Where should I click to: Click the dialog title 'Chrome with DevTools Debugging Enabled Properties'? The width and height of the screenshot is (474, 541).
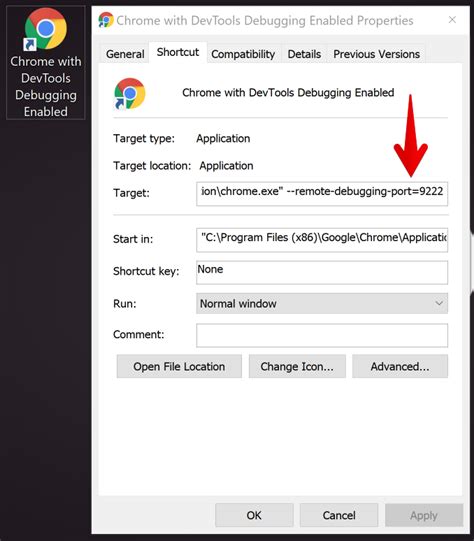pos(265,20)
